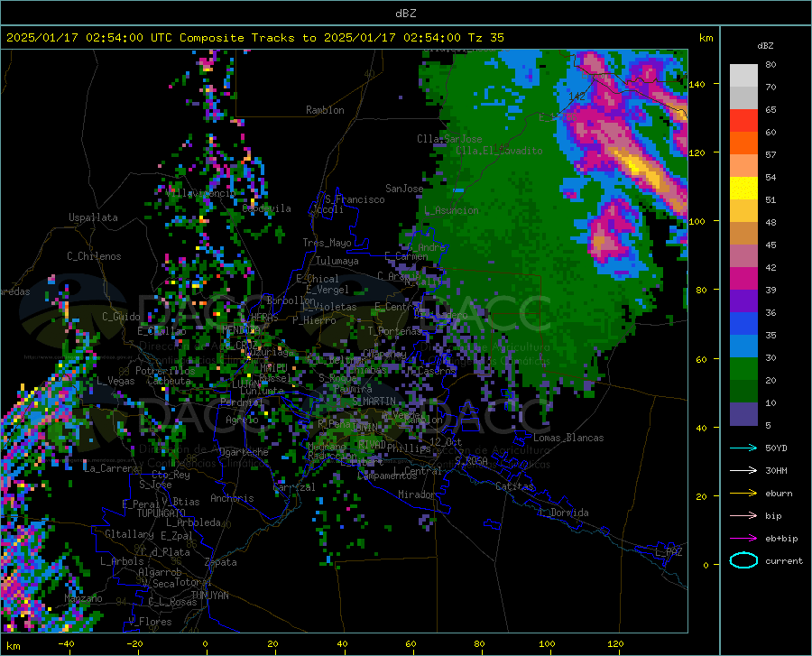
Task: Click the 'L_Asuncion' map label
Action: pos(451,210)
